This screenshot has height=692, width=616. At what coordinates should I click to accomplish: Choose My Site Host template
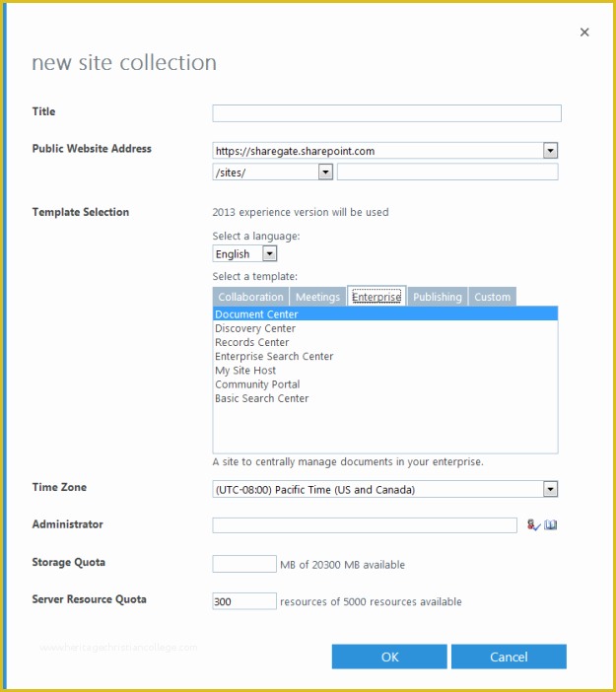coord(385,371)
